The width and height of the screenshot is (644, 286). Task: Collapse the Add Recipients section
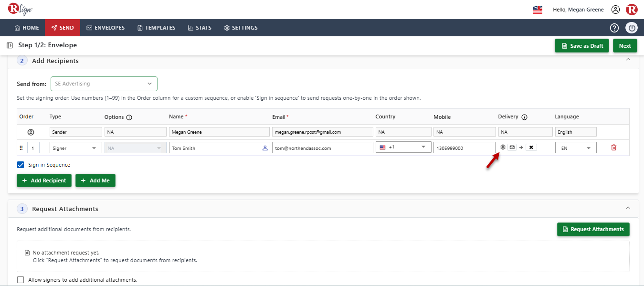628,60
